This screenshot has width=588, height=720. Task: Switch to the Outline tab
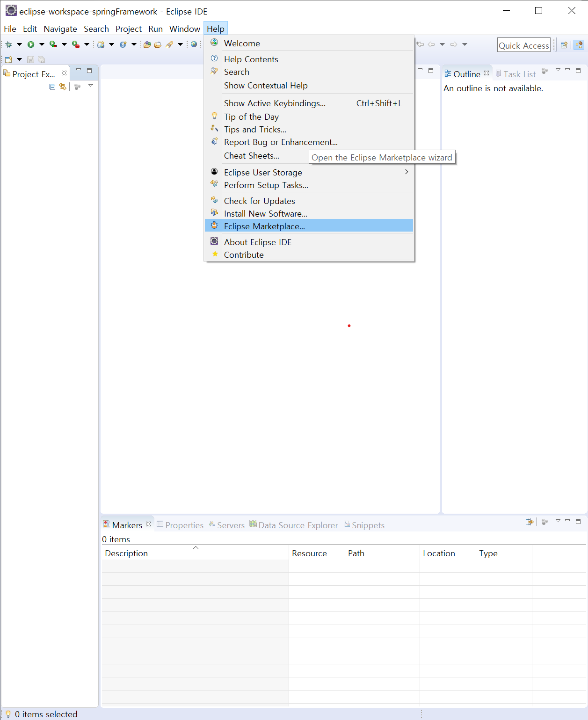tap(466, 74)
